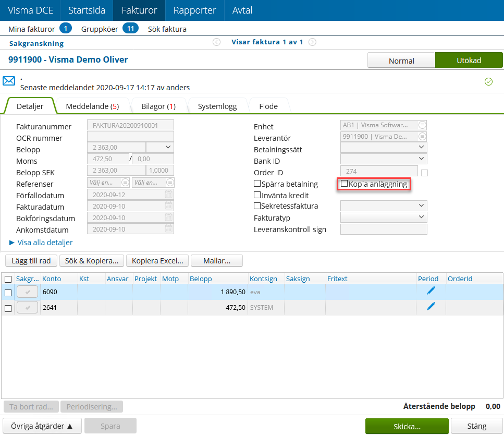Switch view to Utökad mode
Viewport: 504px width, 435px height.
point(469,60)
